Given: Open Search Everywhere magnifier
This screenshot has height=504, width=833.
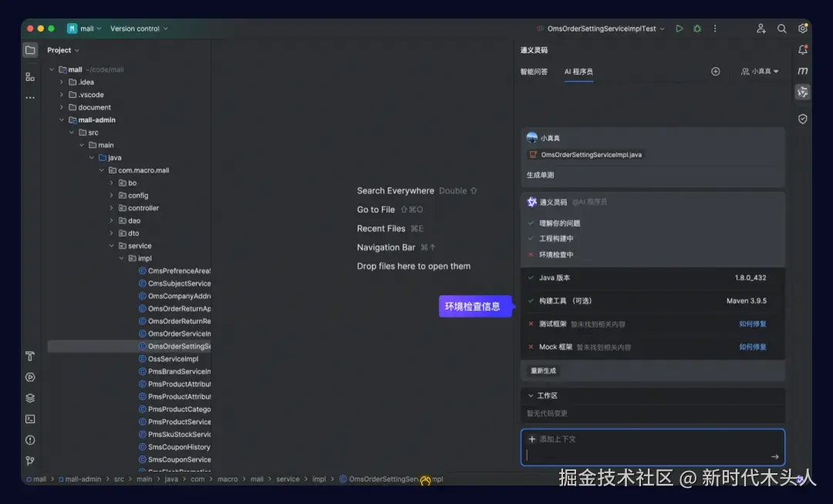Looking at the screenshot, I should 782,29.
